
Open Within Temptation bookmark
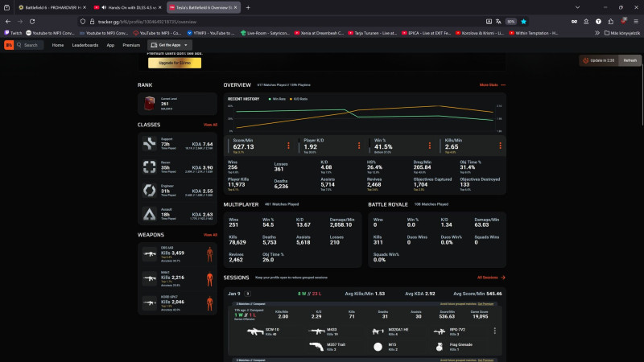click(533, 33)
